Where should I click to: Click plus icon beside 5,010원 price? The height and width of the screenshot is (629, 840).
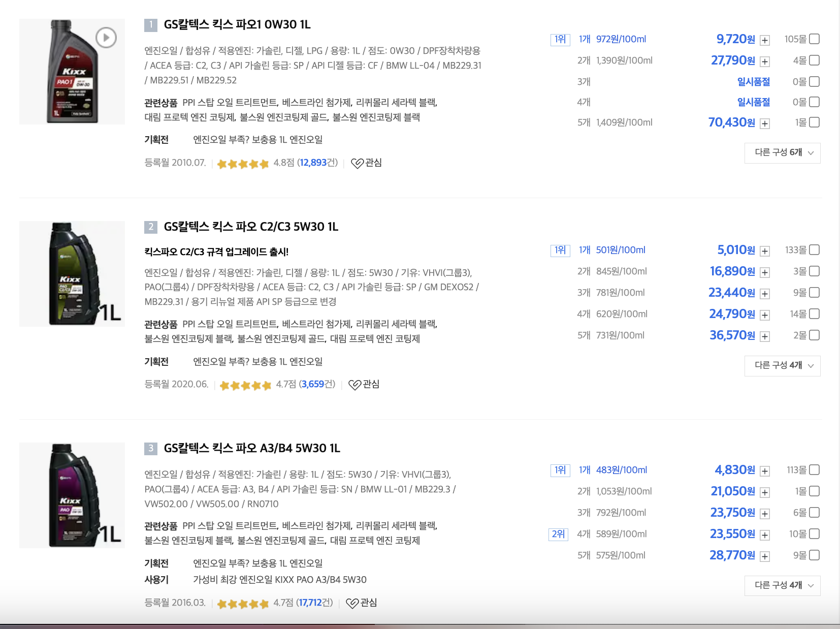765,251
